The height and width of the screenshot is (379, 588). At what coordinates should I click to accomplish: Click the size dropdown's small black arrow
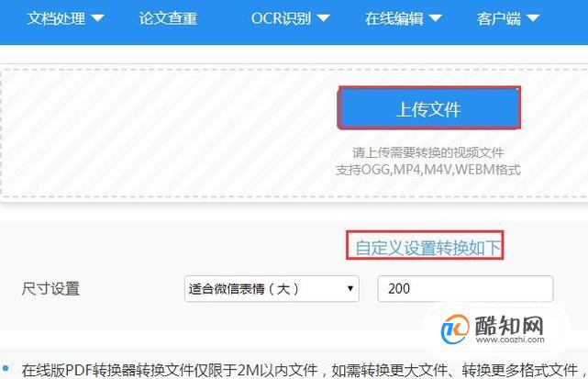click(350, 288)
